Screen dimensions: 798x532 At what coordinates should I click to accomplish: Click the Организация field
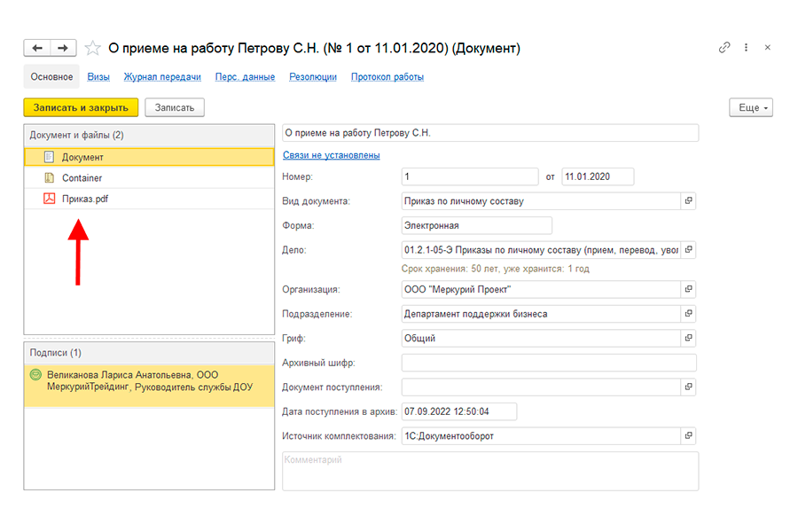tap(541, 289)
